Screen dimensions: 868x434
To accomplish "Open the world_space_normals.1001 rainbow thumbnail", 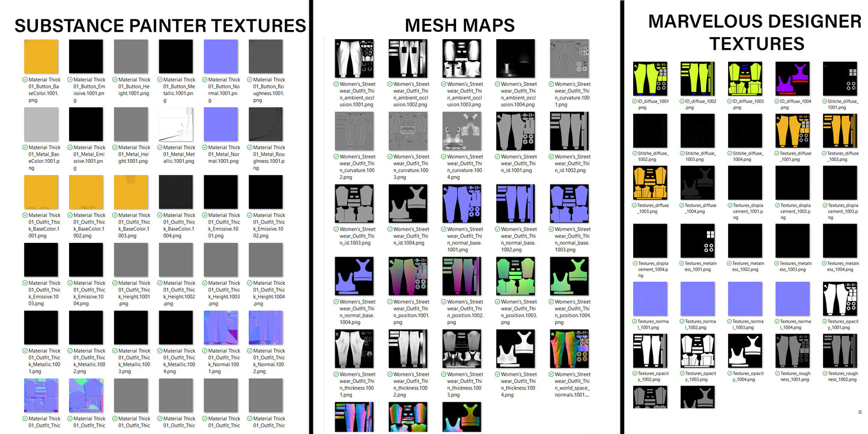I will coord(569,349).
